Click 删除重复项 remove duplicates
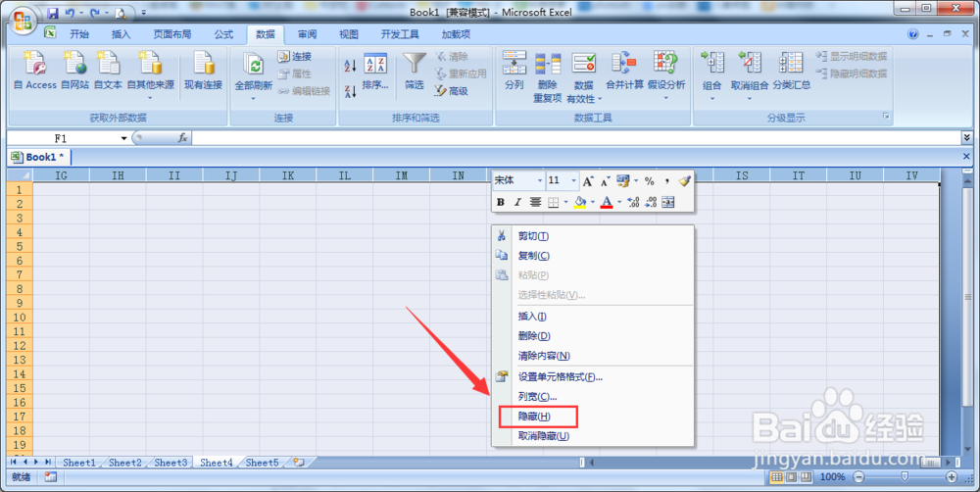This screenshot has height=492, width=980. (x=548, y=76)
